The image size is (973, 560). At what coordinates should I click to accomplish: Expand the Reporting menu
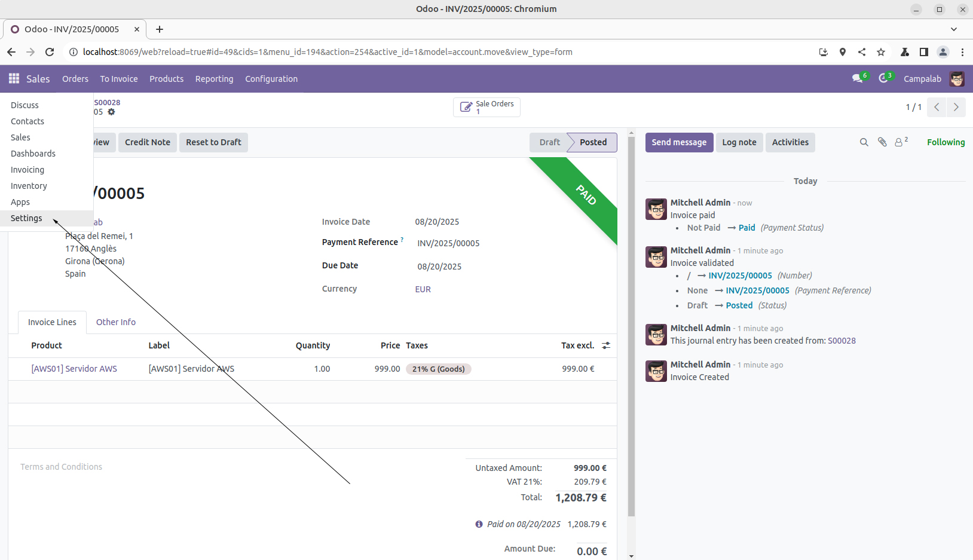214,79
